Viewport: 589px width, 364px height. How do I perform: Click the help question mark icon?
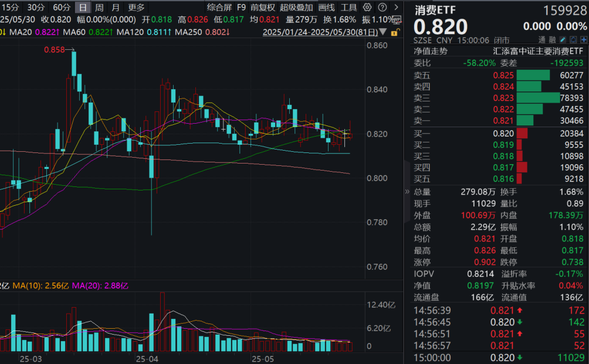coord(381,8)
